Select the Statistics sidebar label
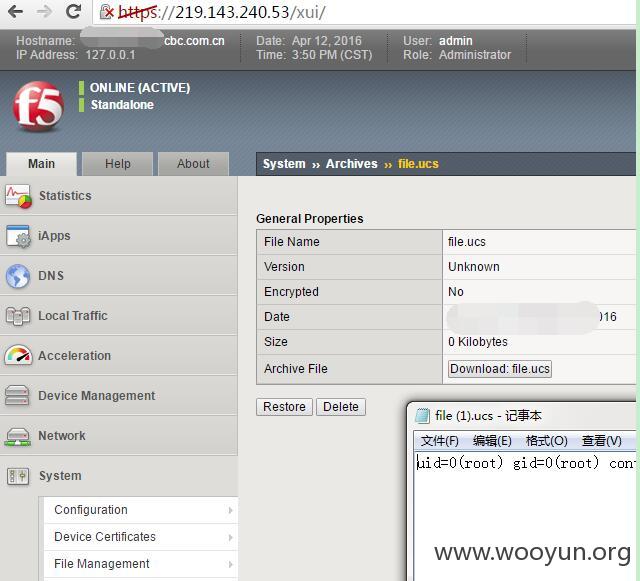 pos(65,196)
